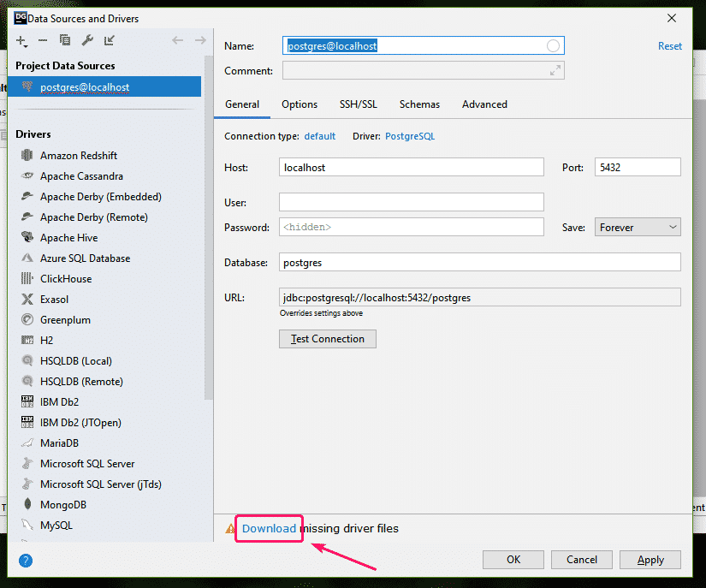The image size is (706, 588).
Task: Click the Host input field
Action: [411, 167]
